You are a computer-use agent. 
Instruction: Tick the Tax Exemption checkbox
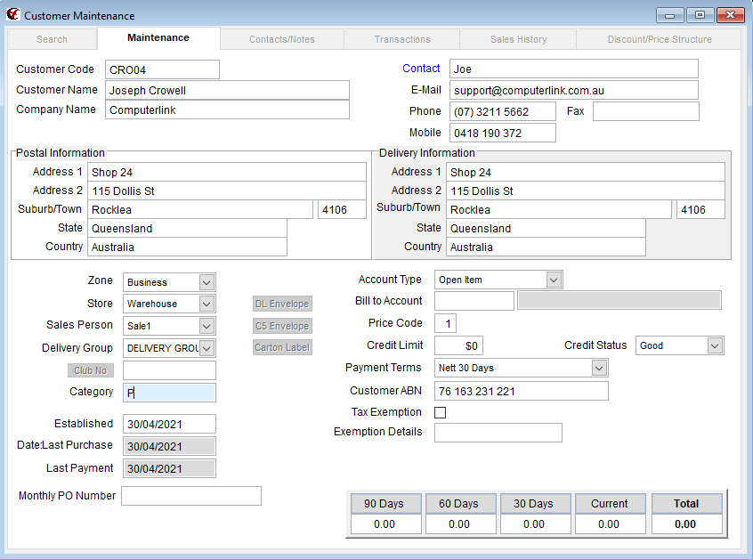click(440, 412)
